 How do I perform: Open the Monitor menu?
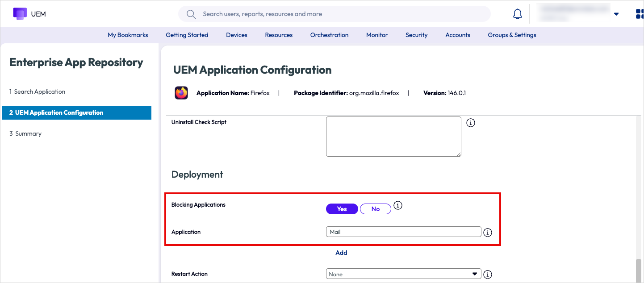click(377, 35)
